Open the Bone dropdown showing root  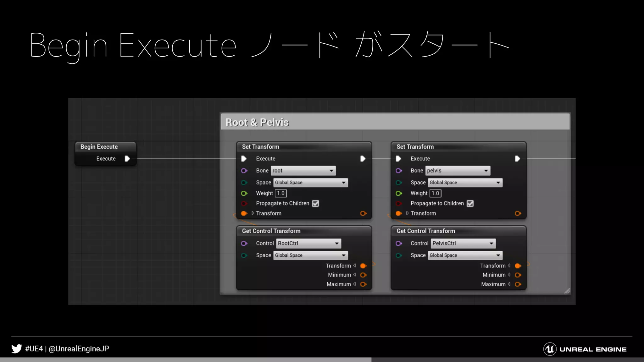point(303,171)
